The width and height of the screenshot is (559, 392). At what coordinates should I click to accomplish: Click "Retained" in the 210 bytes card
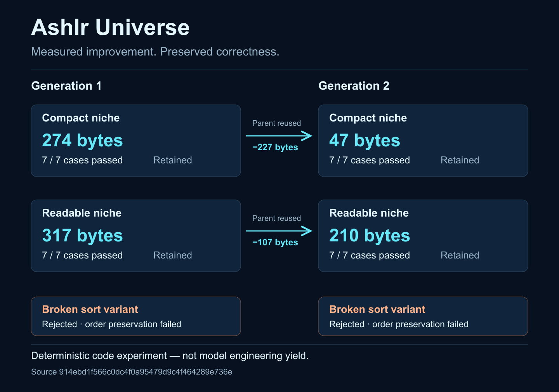[x=460, y=255]
